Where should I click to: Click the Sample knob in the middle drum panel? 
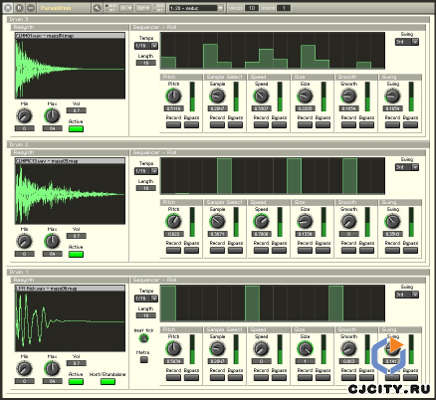(x=217, y=221)
